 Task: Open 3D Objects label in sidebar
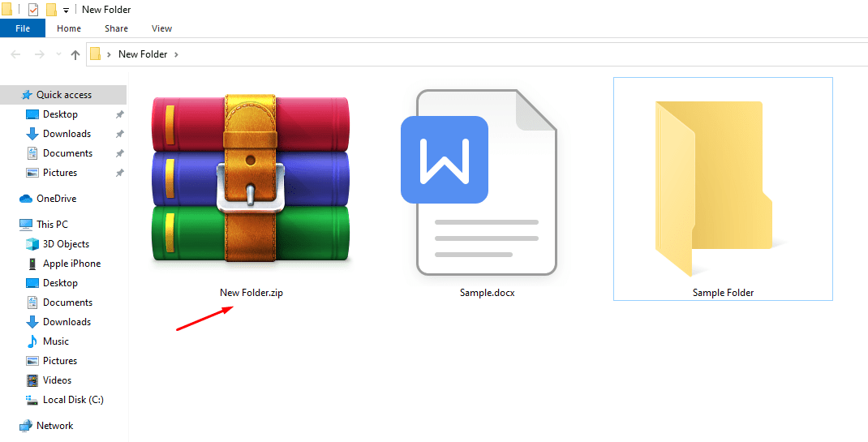[66, 244]
